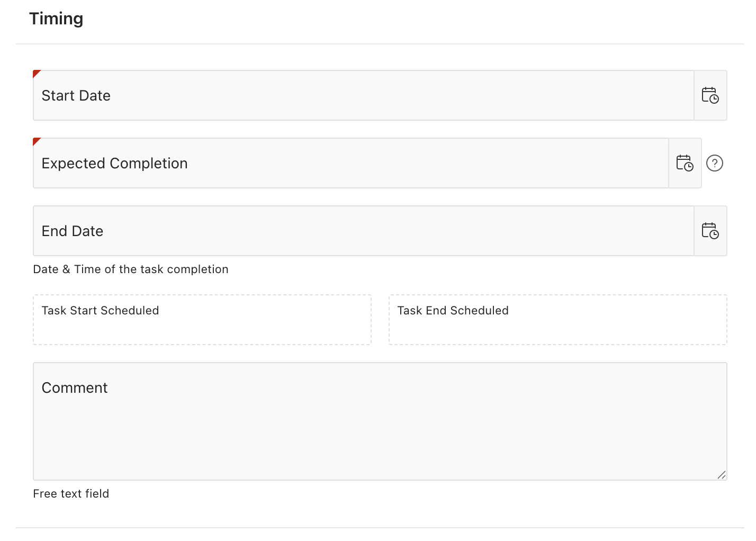756x541 pixels.
Task: Click Start Date red required marker
Action: pyautogui.click(x=36, y=73)
